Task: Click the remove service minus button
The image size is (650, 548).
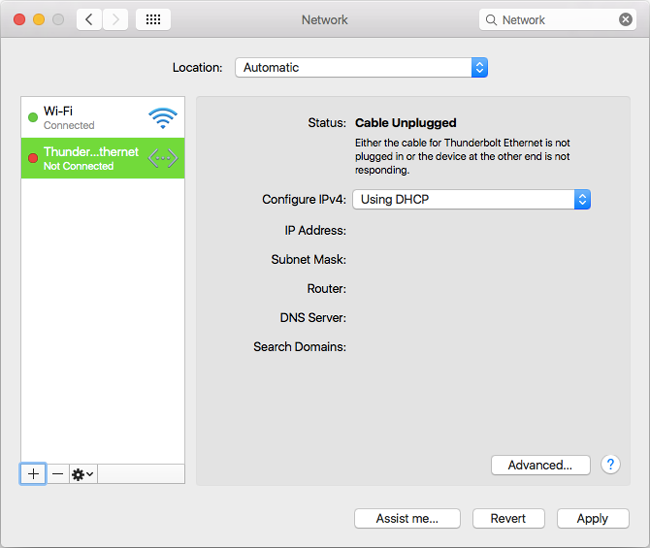Action: pyautogui.click(x=58, y=474)
